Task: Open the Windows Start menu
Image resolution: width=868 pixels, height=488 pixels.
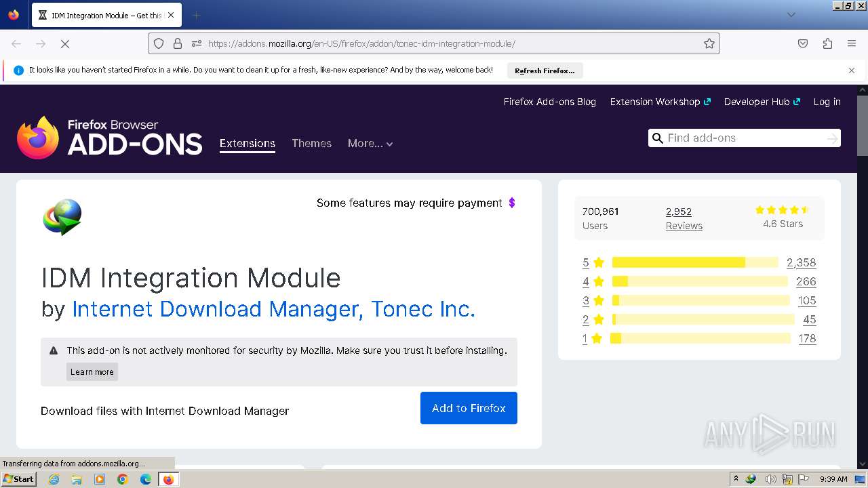Action: tap(18, 479)
